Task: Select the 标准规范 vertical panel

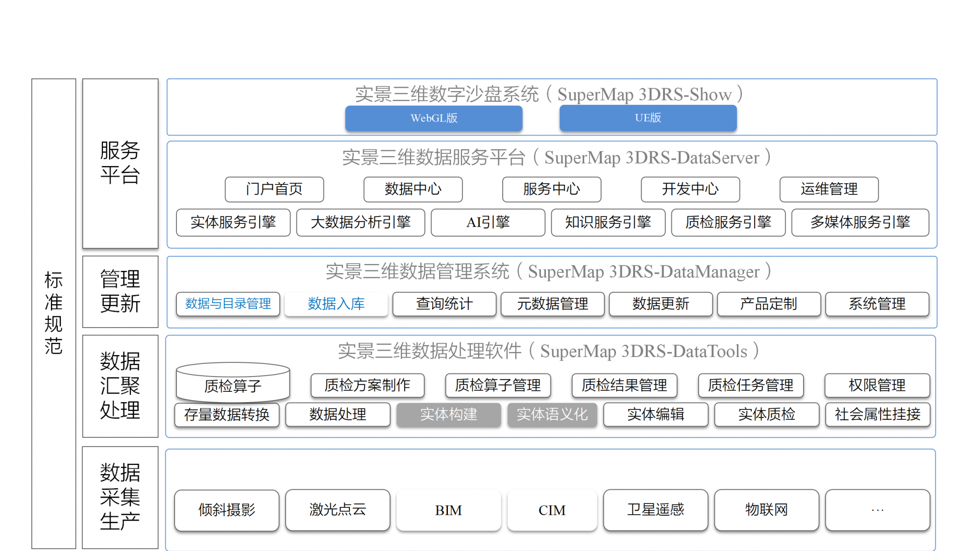Action: [54, 313]
